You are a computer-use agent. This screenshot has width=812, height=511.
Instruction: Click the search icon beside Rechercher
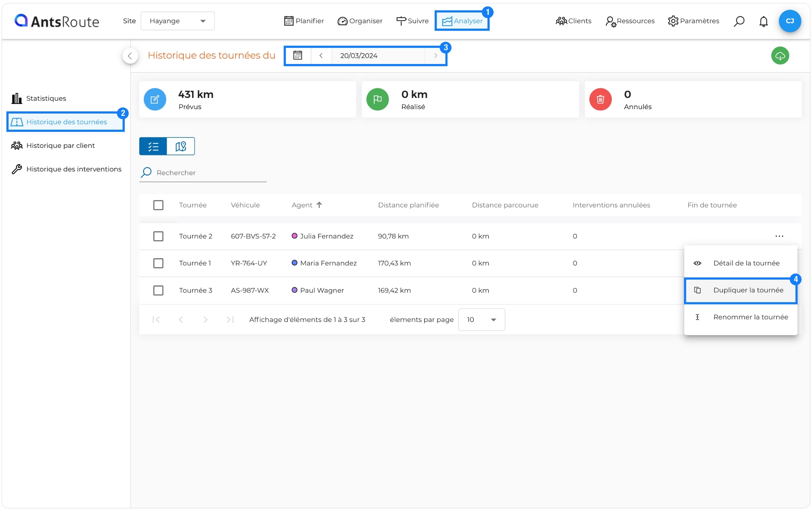click(146, 172)
